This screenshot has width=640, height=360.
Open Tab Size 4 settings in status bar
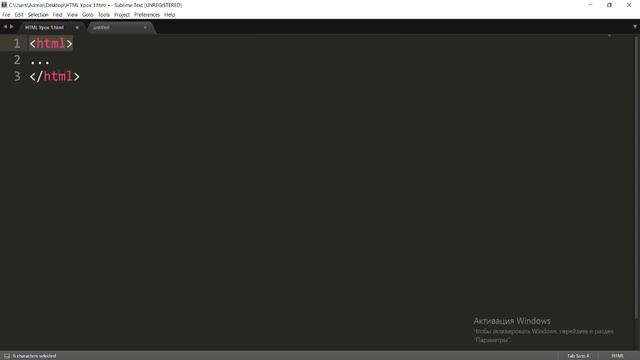[x=578, y=356]
